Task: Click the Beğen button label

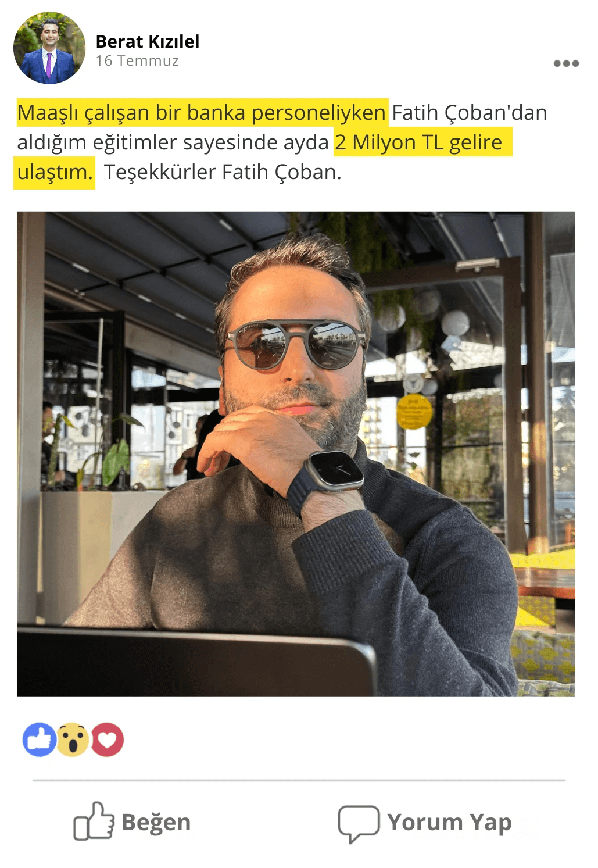Action: [156, 822]
